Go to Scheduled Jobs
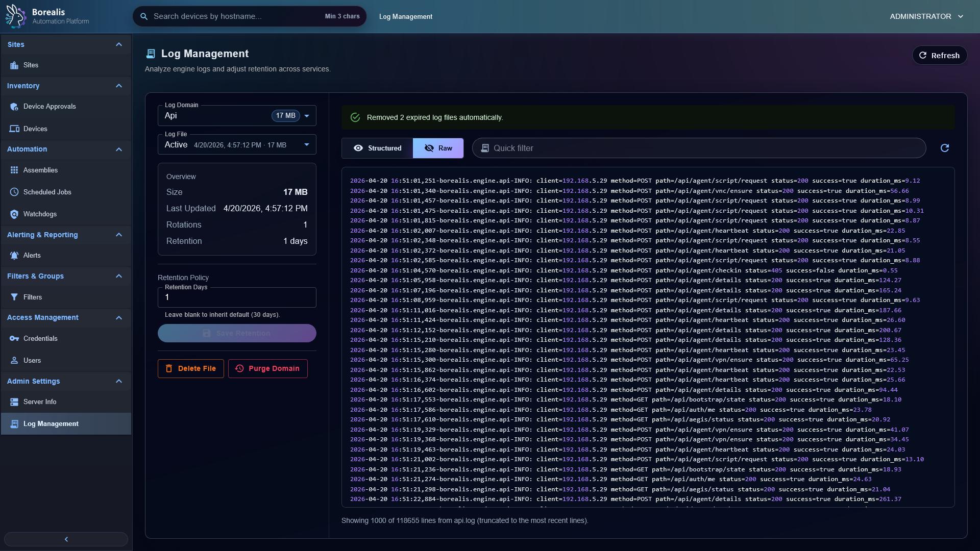Viewport: 980px width, 551px height. [66, 192]
